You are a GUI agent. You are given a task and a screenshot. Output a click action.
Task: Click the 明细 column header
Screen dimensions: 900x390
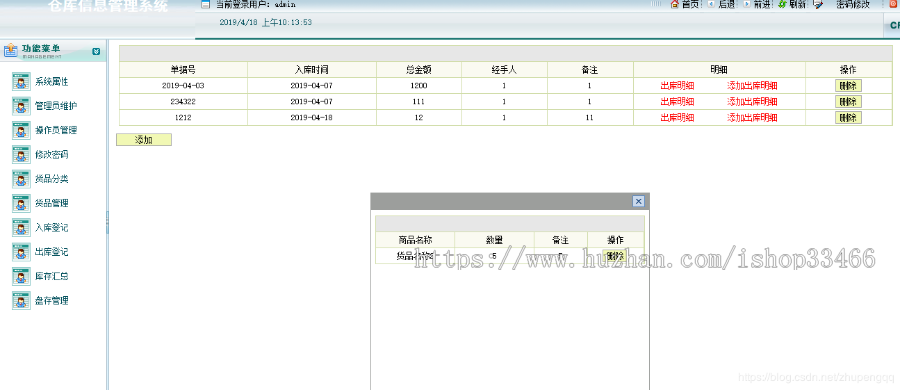click(719, 69)
